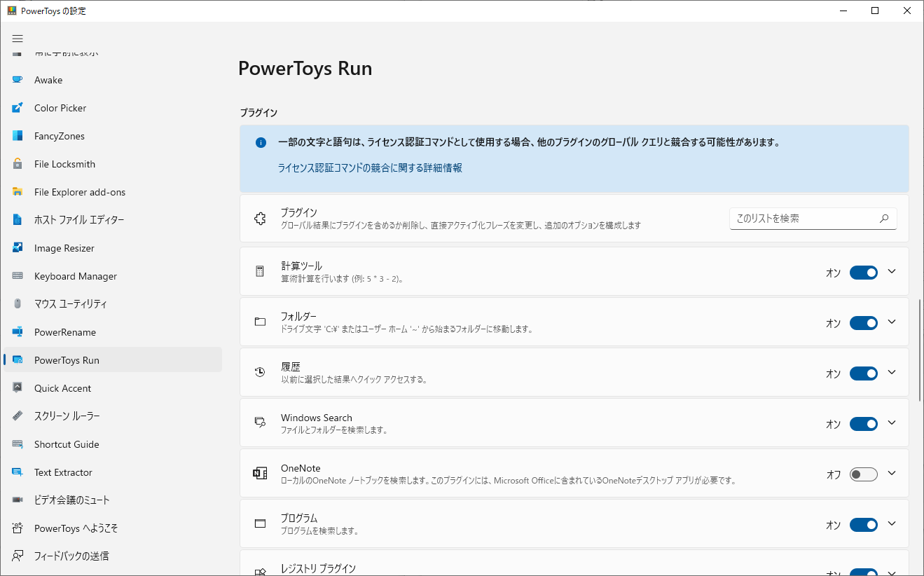The width and height of the screenshot is (924, 576).
Task: Turn off the フォルダー plugin toggle
Action: pos(864,323)
